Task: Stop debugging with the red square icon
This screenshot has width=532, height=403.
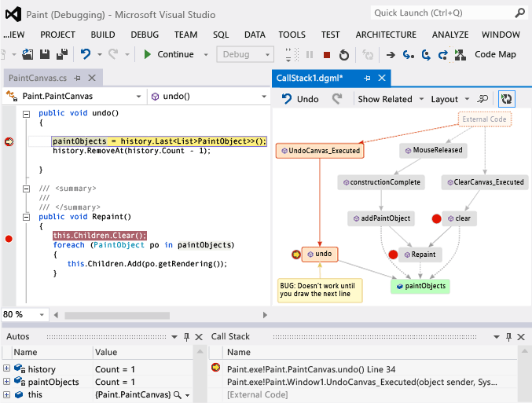Action: (325, 55)
